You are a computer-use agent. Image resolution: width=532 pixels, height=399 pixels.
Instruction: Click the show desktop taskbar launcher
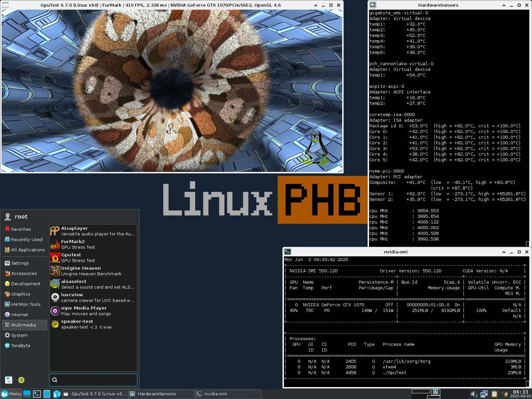point(27,394)
